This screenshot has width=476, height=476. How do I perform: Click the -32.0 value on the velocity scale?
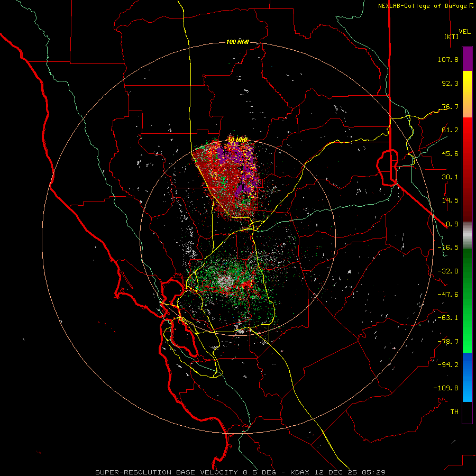pyautogui.click(x=448, y=271)
